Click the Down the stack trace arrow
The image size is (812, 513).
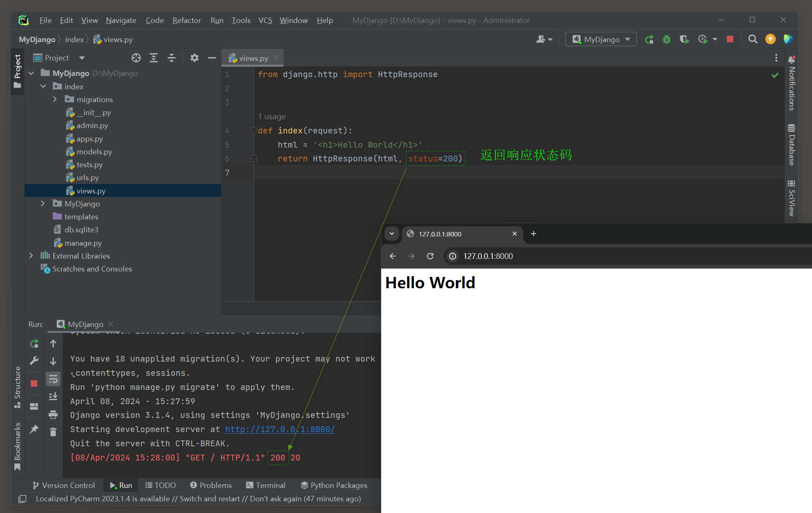click(x=53, y=361)
